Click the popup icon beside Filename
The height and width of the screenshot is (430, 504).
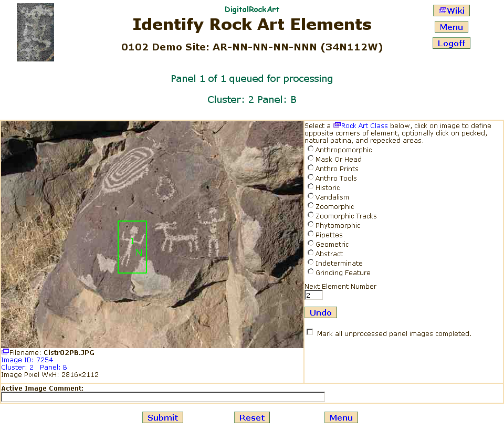click(5, 352)
